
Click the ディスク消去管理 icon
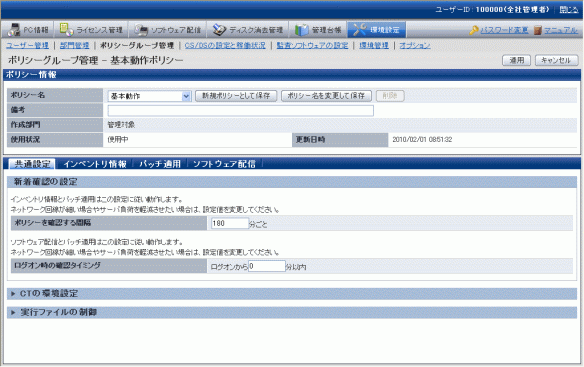tap(219, 30)
